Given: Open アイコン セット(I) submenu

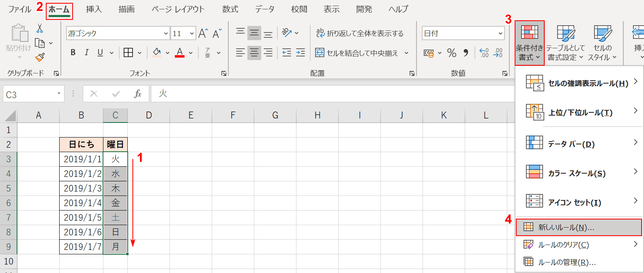Looking at the screenshot, I should [x=580, y=202].
